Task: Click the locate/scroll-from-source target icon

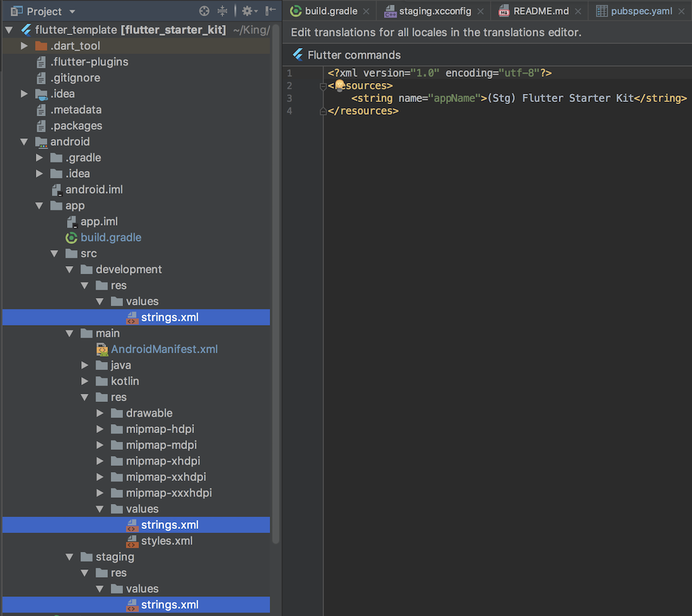Action: 204,11
